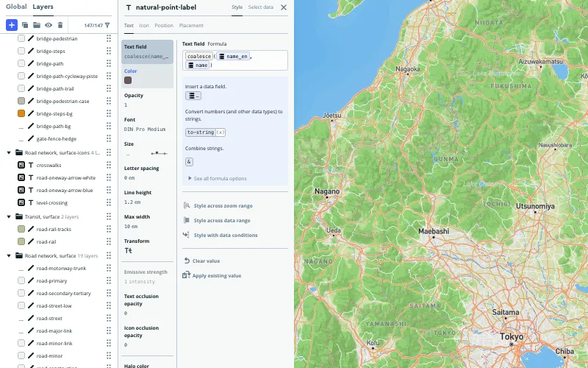Screen dimensions: 588x368
Task: Click the ampersand combine strings button
Action: [189, 162]
